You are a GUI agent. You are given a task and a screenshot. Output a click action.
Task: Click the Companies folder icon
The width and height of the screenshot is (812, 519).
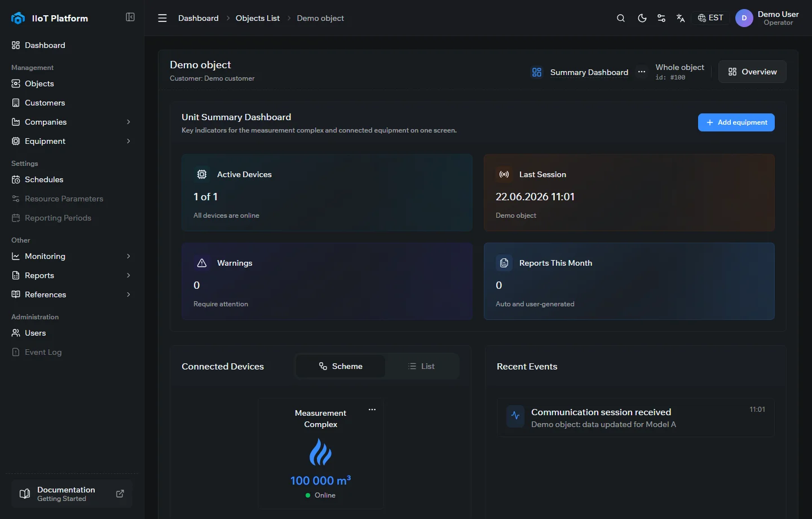pos(16,122)
